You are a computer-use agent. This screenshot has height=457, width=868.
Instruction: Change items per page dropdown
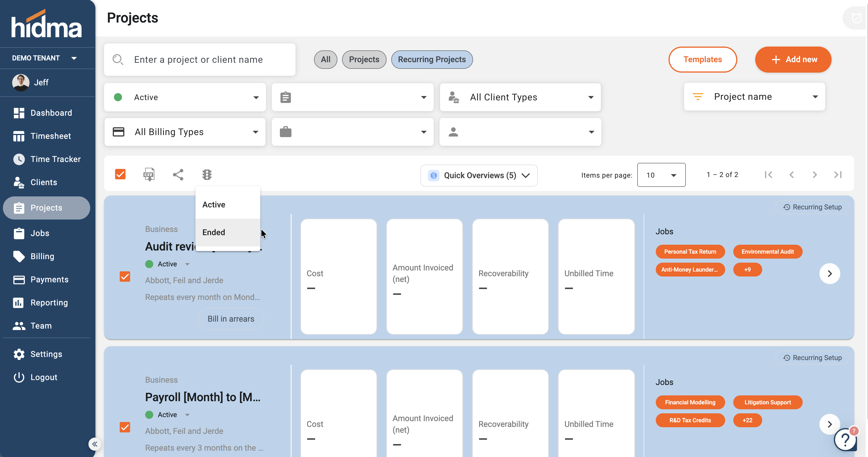[661, 175]
